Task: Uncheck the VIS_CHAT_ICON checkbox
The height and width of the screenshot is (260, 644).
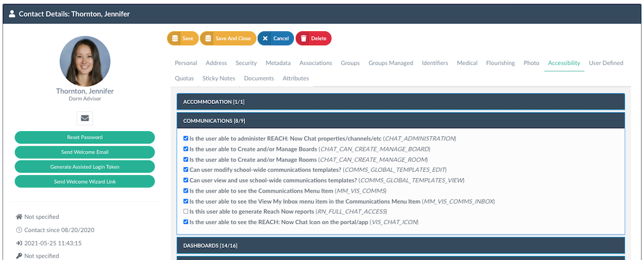Action: click(186, 222)
